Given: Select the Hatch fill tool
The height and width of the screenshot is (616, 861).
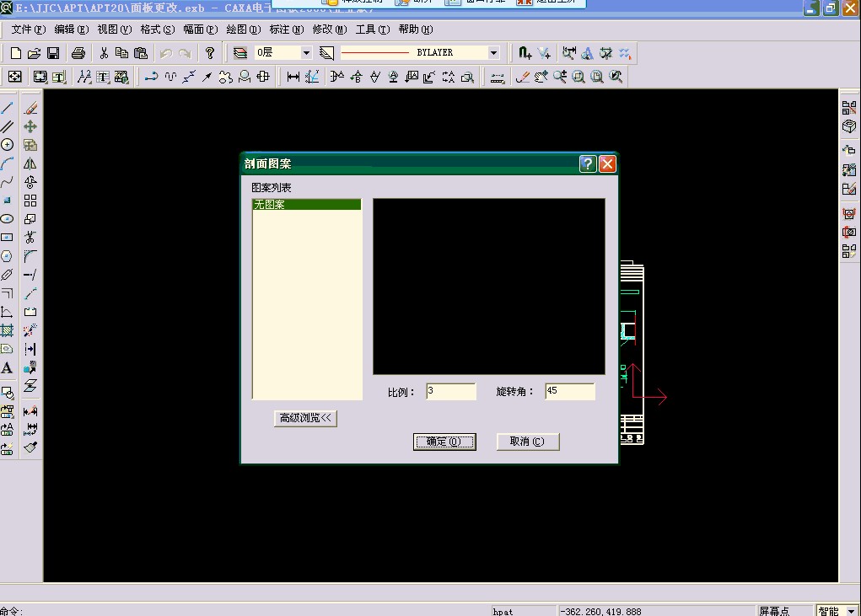Looking at the screenshot, I should pos(7,331).
